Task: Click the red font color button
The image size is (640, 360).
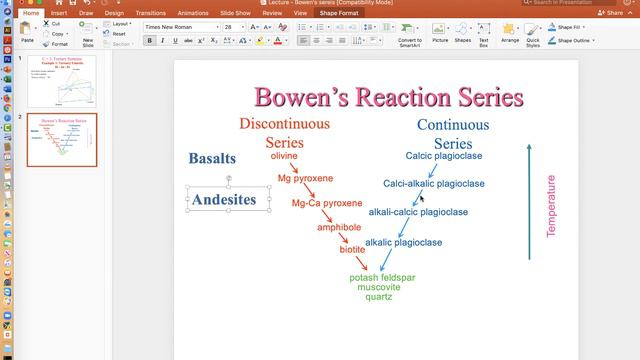Action: tap(278, 40)
